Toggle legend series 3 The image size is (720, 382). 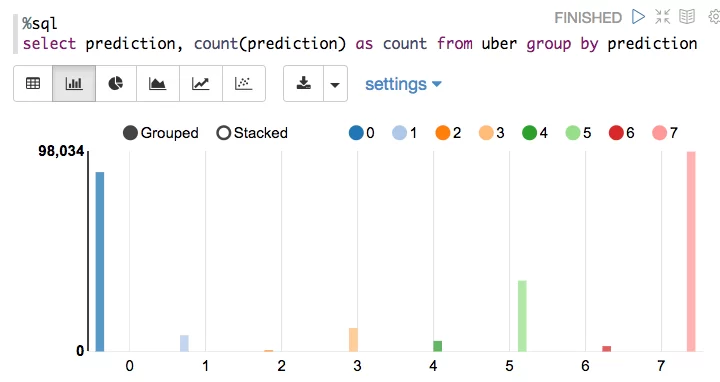491,133
